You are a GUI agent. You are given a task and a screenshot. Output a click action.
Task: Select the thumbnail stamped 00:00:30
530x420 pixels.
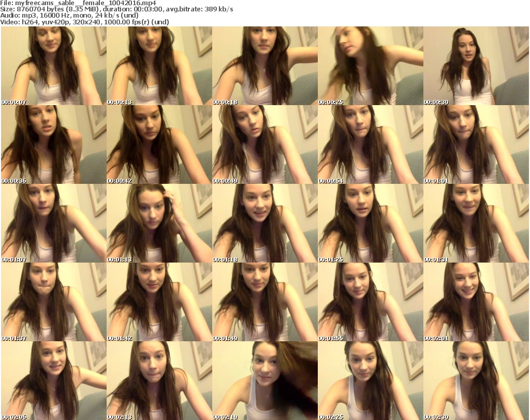click(476, 66)
